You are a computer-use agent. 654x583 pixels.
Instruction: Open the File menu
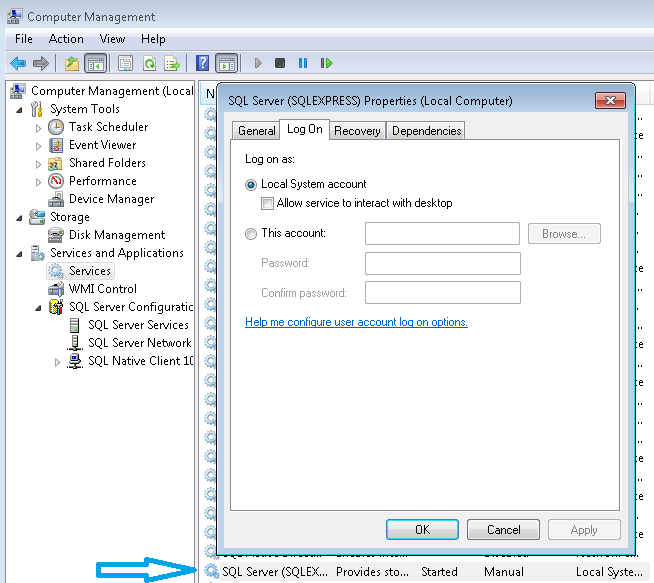point(24,39)
